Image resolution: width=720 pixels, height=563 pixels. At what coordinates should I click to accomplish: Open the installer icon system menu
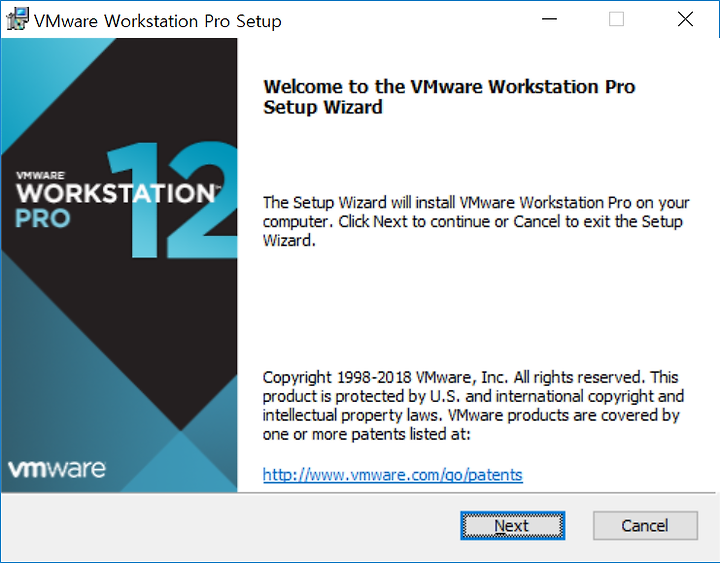pos(17,19)
